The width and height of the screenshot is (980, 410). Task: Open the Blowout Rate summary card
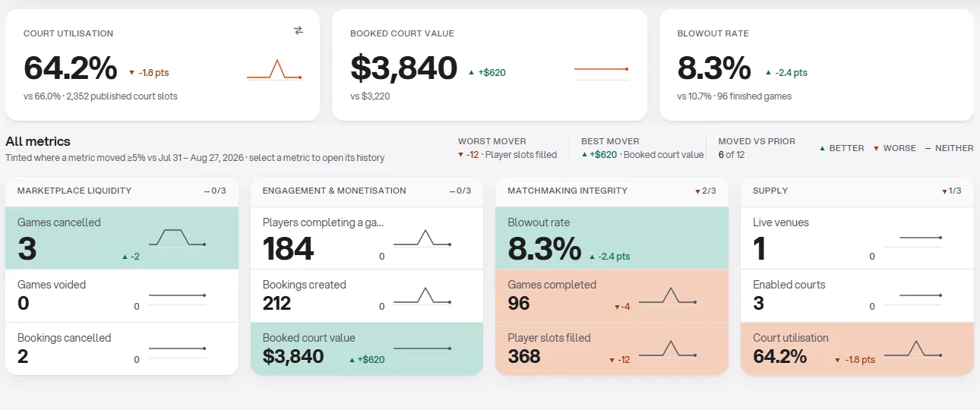[x=816, y=65]
